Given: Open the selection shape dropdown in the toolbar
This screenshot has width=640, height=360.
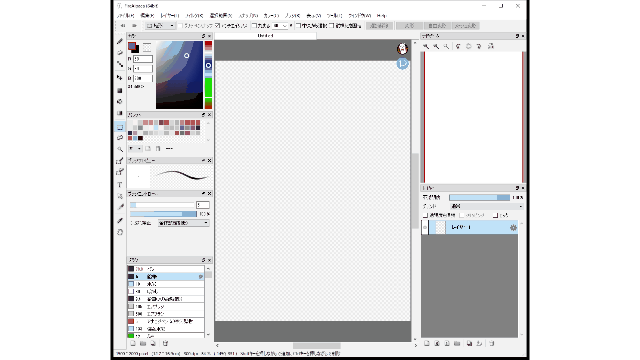Looking at the screenshot, I should tap(160, 26).
